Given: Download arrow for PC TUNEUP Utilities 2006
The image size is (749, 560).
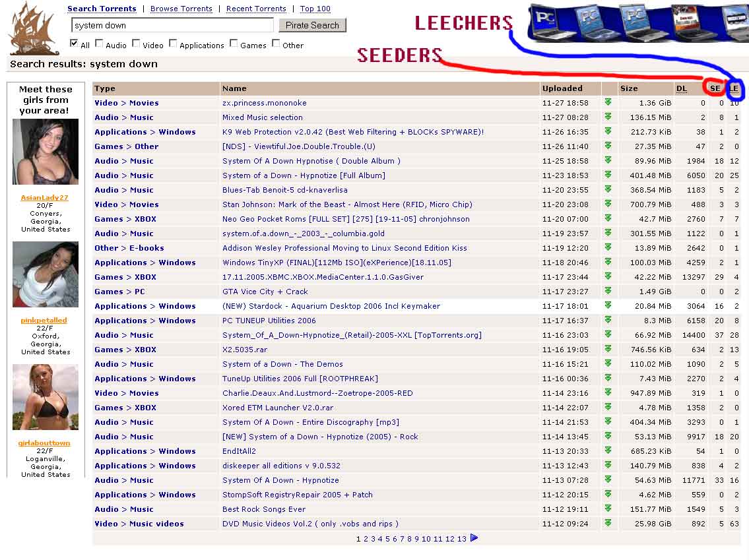Looking at the screenshot, I should [608, 319].
